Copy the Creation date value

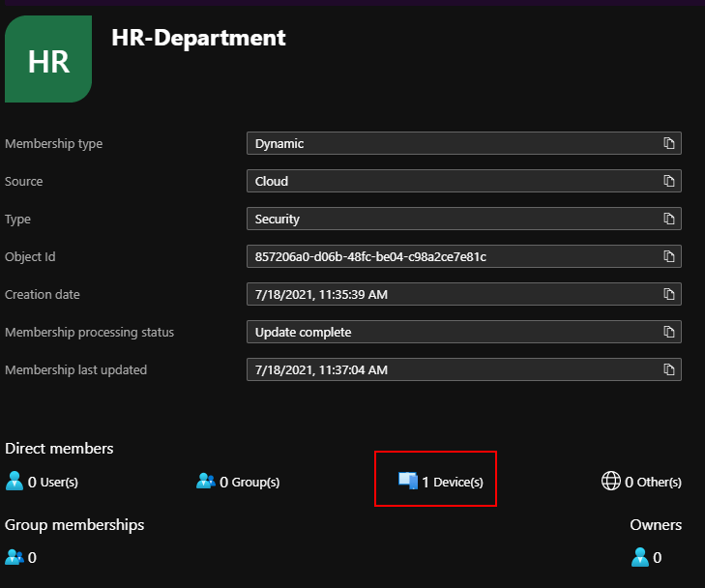[668, 295]
